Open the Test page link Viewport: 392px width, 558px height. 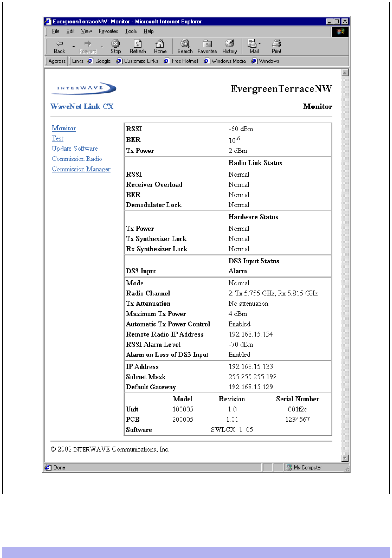57,138
